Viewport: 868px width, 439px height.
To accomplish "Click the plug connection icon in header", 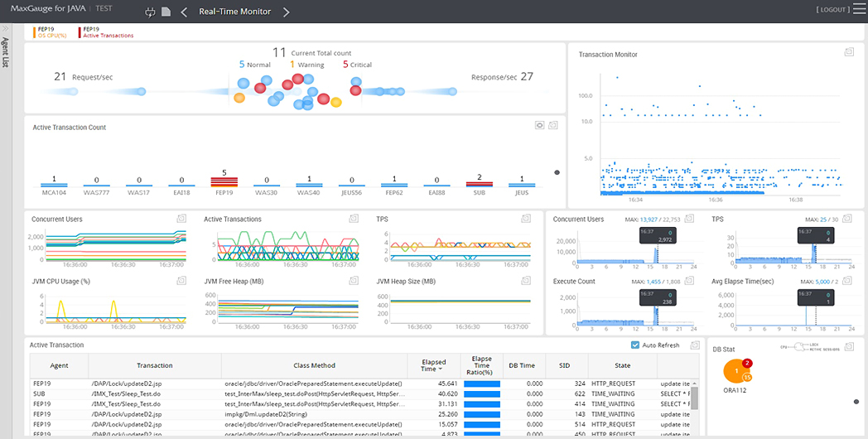I will 150,12.
